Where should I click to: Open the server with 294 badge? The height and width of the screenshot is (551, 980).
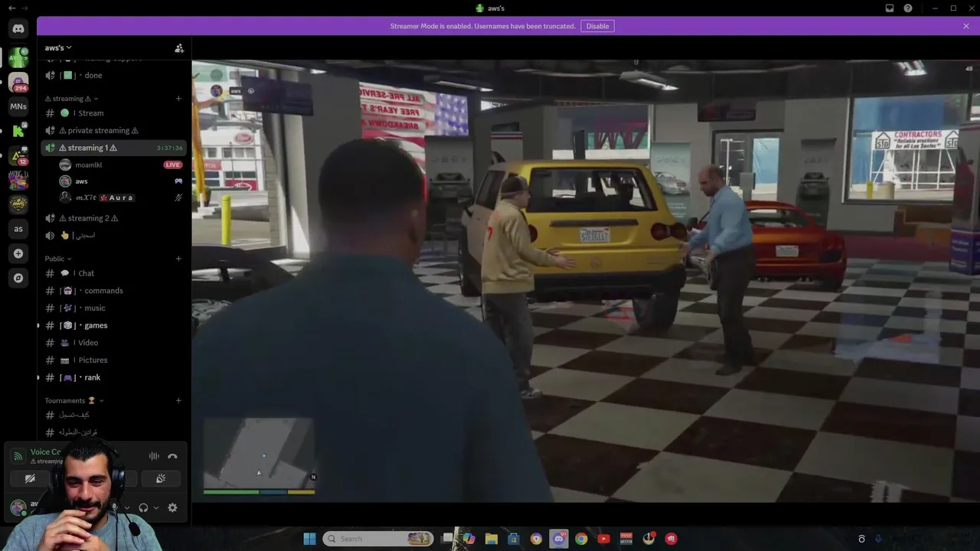point(18,81)
